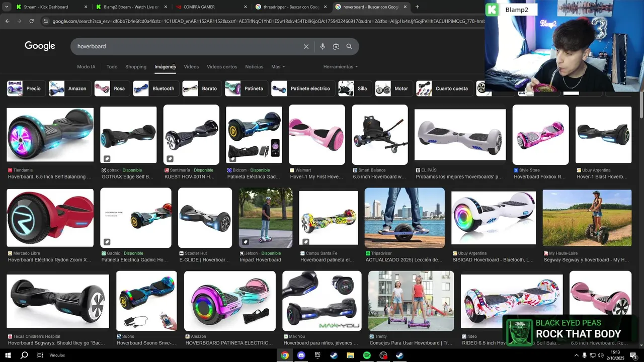Open the My Haute-Loire Segway field image

click(x=587, y=218)
